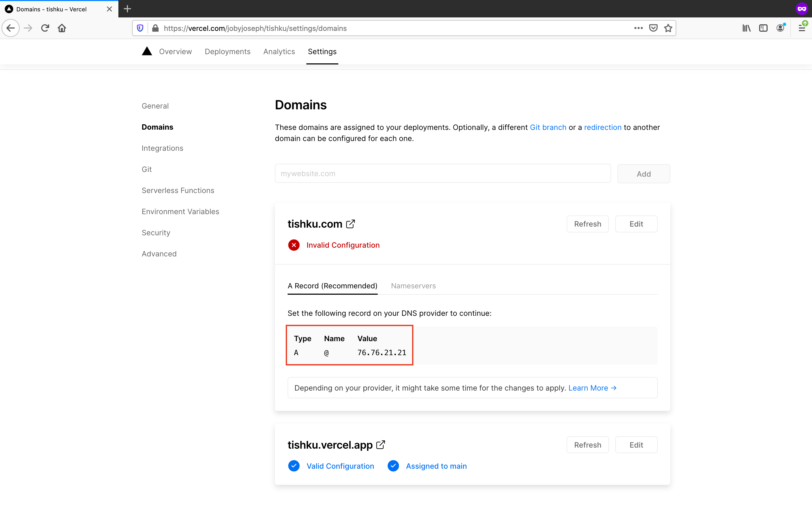Open the Deployments tab
This screenshot has height=507, width=812.
point(228,52)
